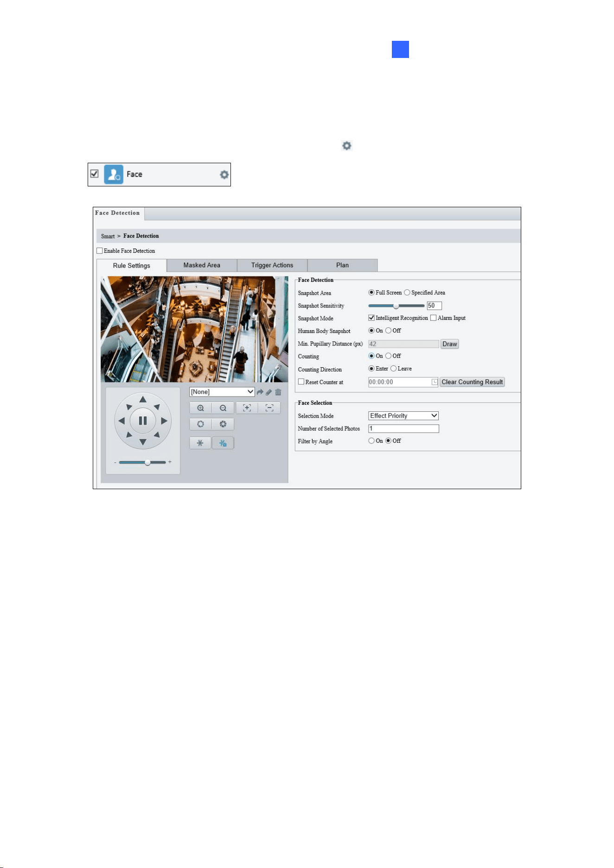Screen dimensions: 614x868
Task: Select Full Screen snapshot area
Action: (x=371, y=293)
